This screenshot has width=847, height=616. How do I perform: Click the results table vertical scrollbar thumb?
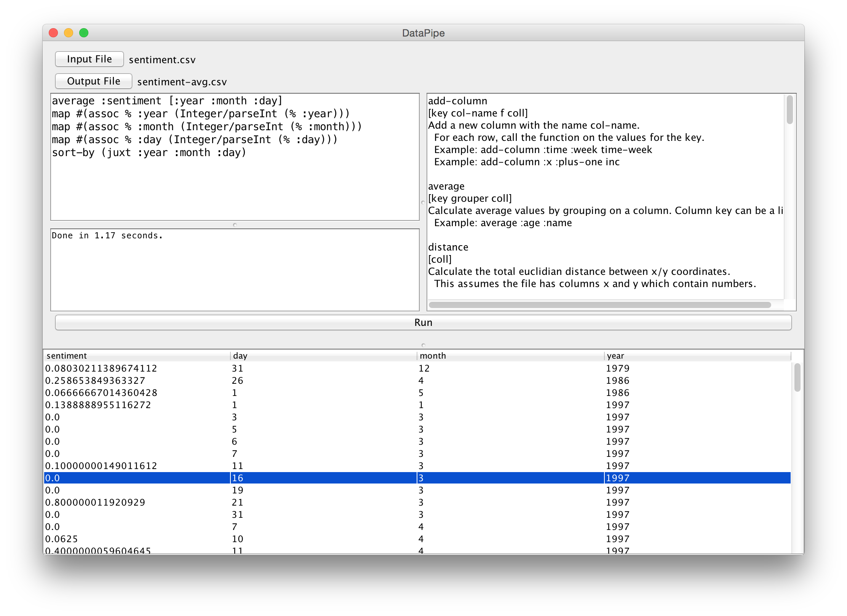pos(797,377)
